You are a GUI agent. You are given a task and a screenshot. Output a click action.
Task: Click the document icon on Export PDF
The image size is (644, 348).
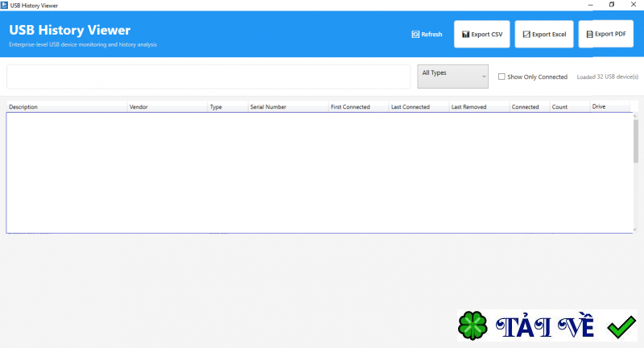point(589,34)
